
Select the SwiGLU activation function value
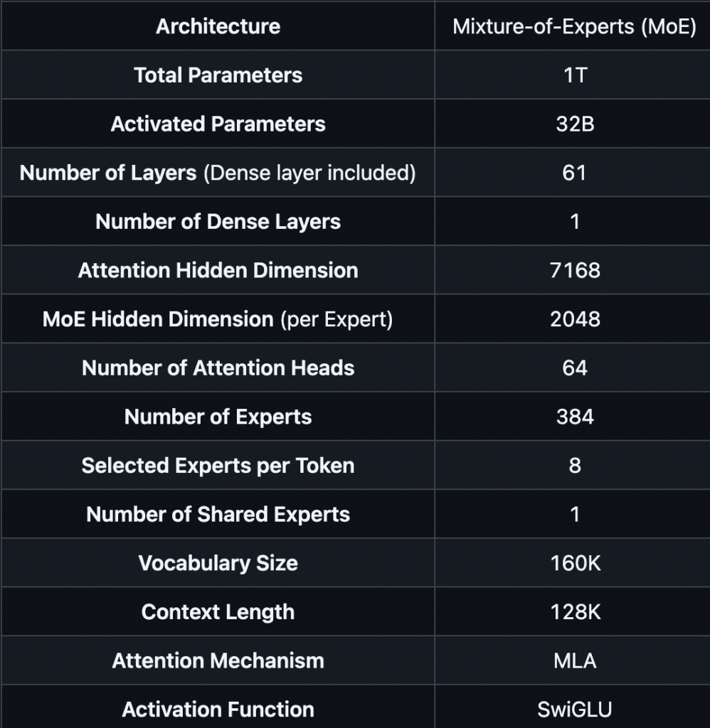(x=574, y=710)
